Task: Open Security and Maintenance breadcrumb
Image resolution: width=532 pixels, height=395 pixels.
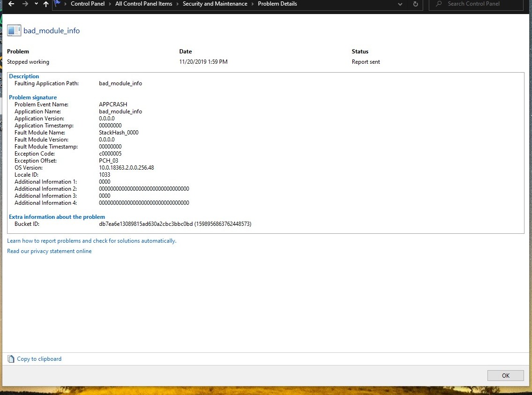Action: (x=215, y=4)
